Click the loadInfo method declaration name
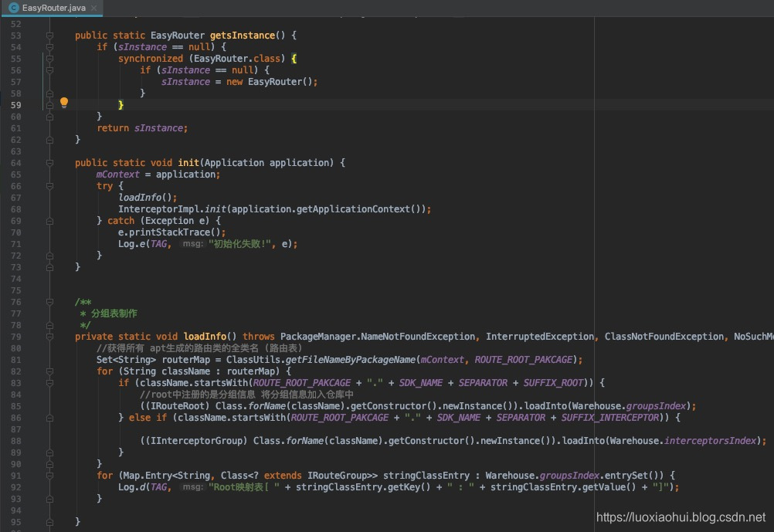 (205, 337)
